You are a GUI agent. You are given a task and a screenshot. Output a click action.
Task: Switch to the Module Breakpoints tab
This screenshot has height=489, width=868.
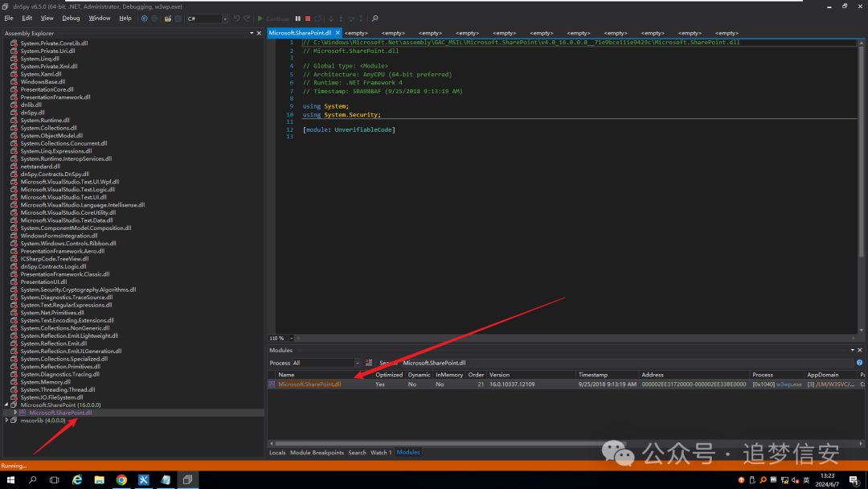pyautogui.click(x=317, y=453)
